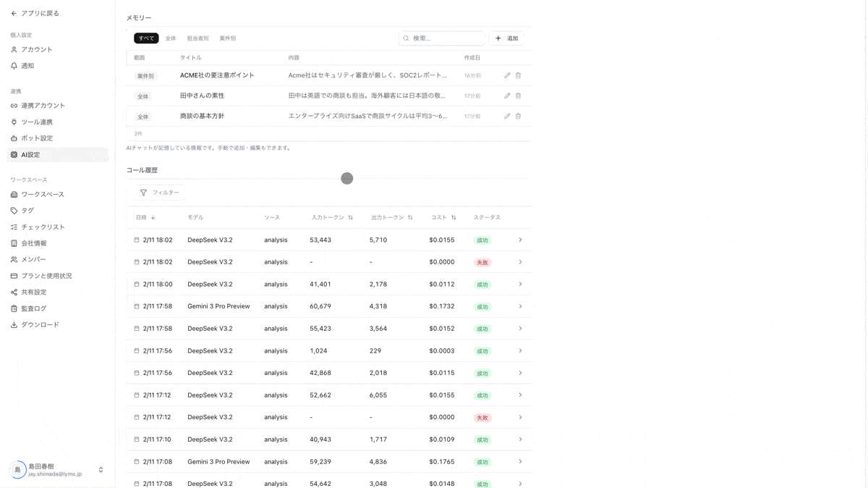Image resolution: width=868 pixels, height=488 pixels.
Task: Open ダウンロード in the sidebar
Action: point(40,325)
